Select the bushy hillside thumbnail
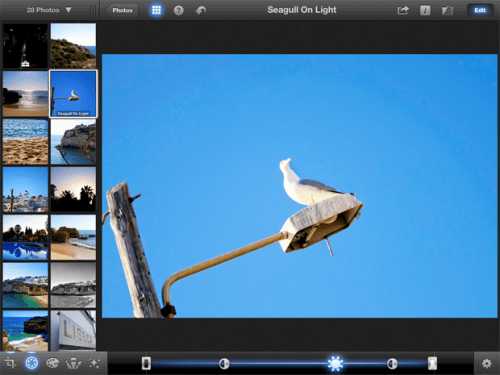This screenshot has width=500, height=375. tap(73, 46)
